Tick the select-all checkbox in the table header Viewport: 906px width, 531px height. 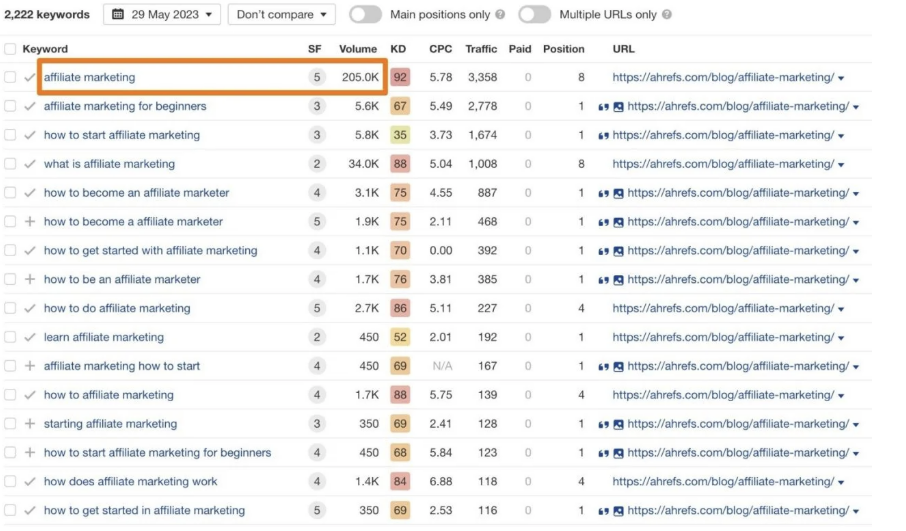(x=10, y=49)
